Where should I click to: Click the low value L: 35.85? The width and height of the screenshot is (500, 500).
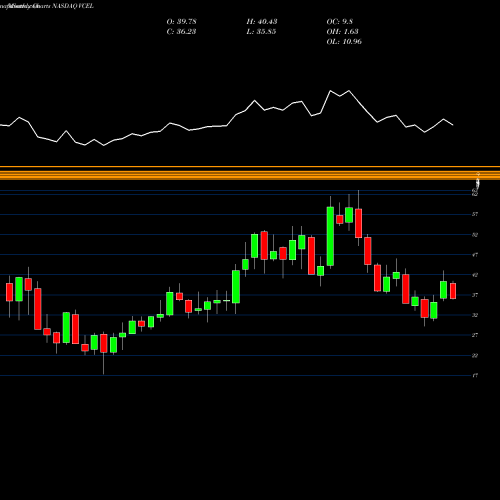(x=261, y=32)
